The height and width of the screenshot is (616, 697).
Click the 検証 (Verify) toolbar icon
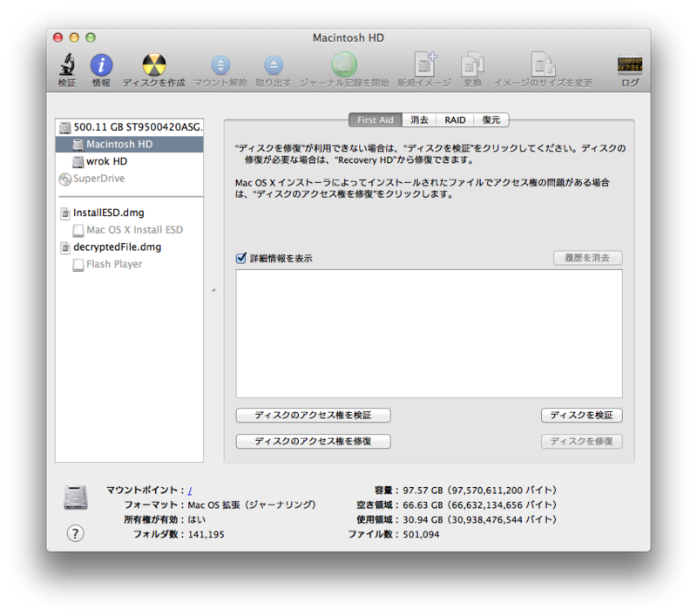coord(67,65)
